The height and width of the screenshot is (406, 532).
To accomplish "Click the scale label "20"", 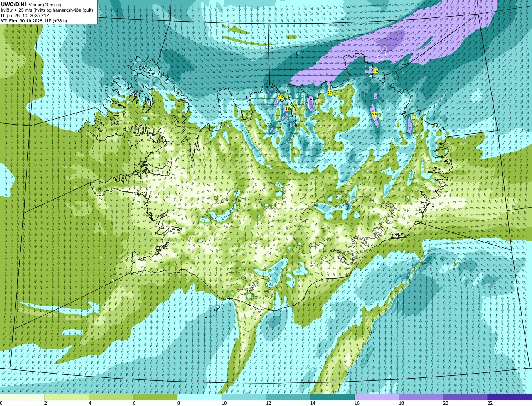I will coord(446,403).
